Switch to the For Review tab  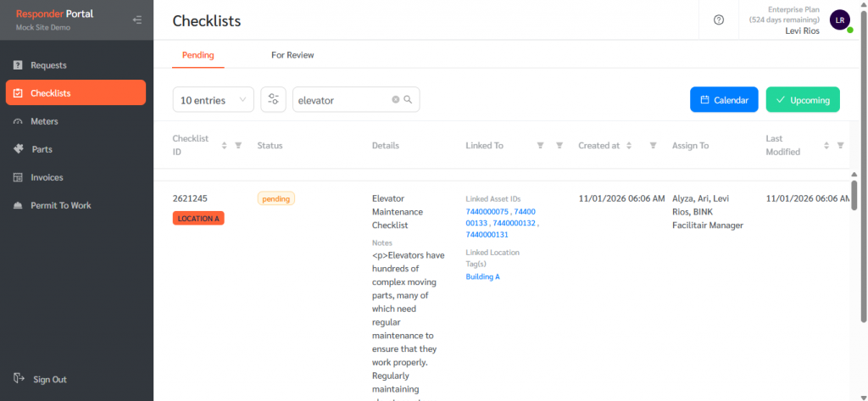coord(292,55)
